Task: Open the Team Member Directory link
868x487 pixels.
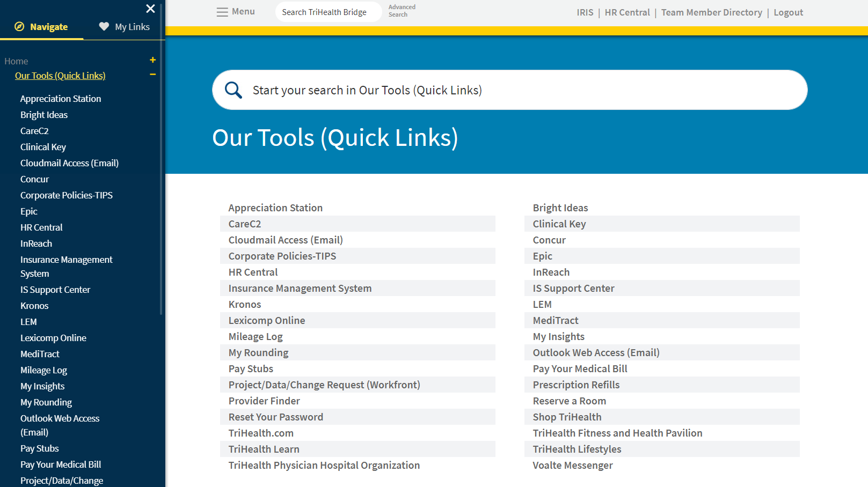Action: point(711,12)
